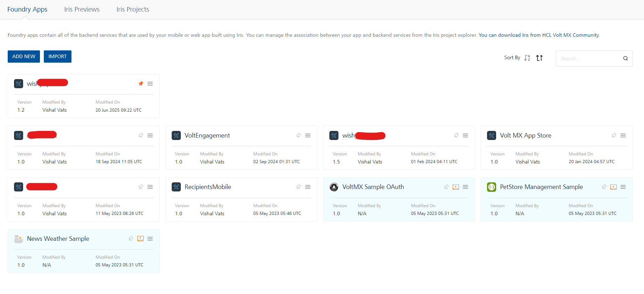Viewport: 644px width, 294px height.
Task: Select date '05 May 2023 05:46 UTC'
Action: coord(277,213)
